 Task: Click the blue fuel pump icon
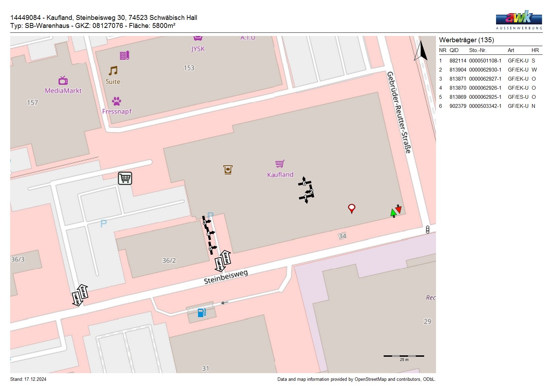[x=202, y=312]
